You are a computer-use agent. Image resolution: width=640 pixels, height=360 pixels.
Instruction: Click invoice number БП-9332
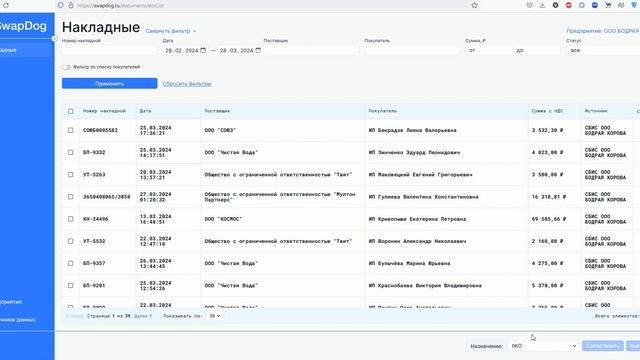94,152
